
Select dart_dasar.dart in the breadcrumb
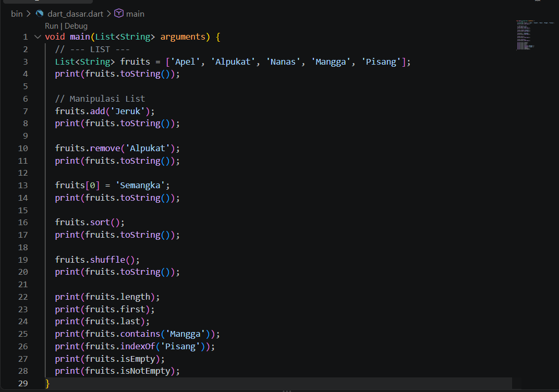tap(75, 14)
